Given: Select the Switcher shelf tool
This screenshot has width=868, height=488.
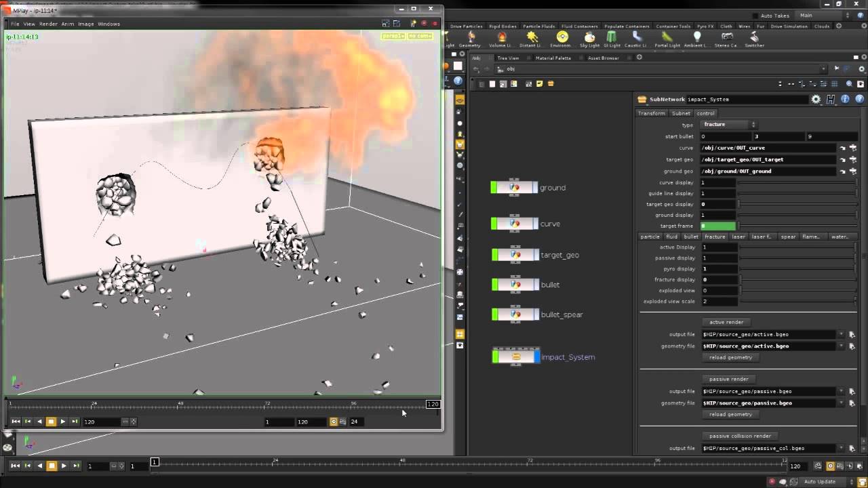Looking at the screenshot, I should point(754,39).
